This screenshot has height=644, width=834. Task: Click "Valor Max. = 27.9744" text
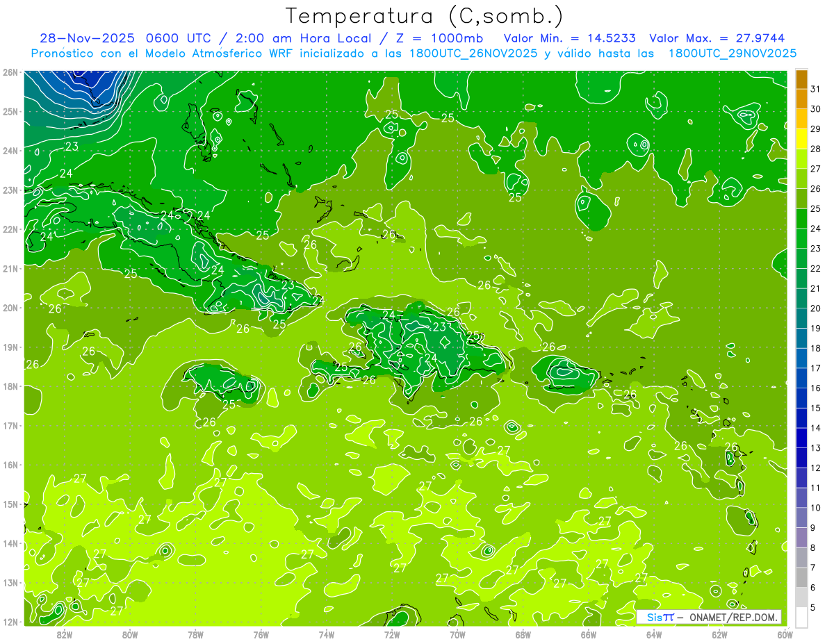click(x=717, y=38)
